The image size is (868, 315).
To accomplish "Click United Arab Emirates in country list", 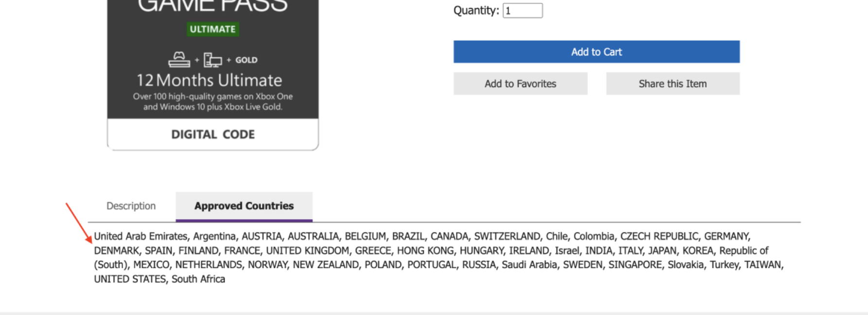I will (140, 236).
